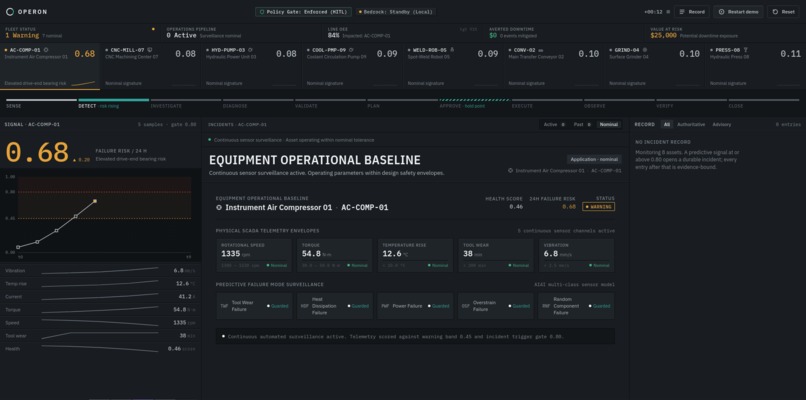
Task: Open the Record button
Action: coord(692,12)
